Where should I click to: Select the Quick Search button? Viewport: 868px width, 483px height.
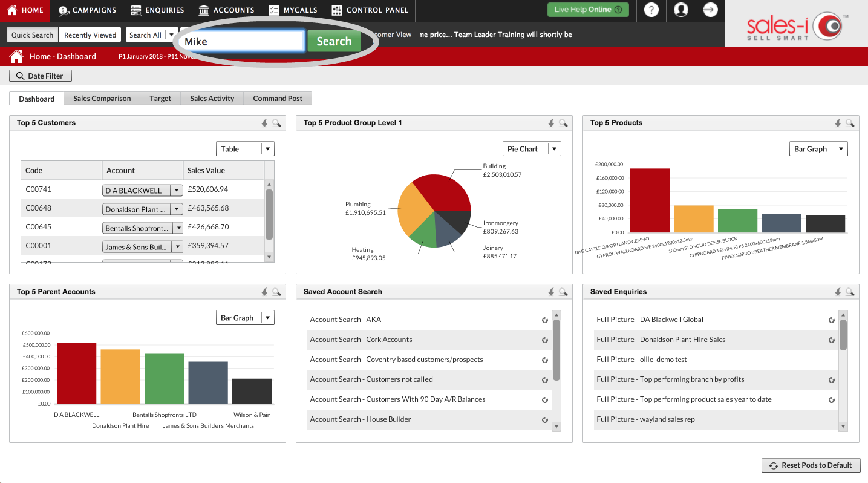tap(33, 35)
